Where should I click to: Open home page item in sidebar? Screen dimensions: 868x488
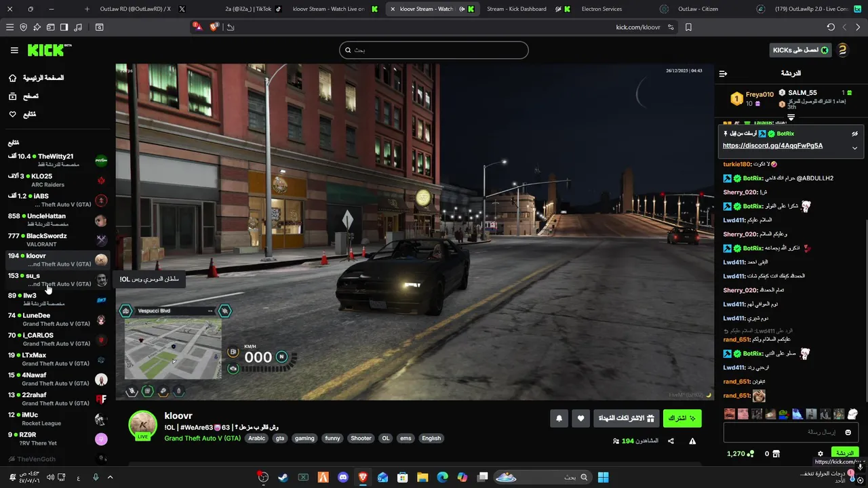(36, 78)
